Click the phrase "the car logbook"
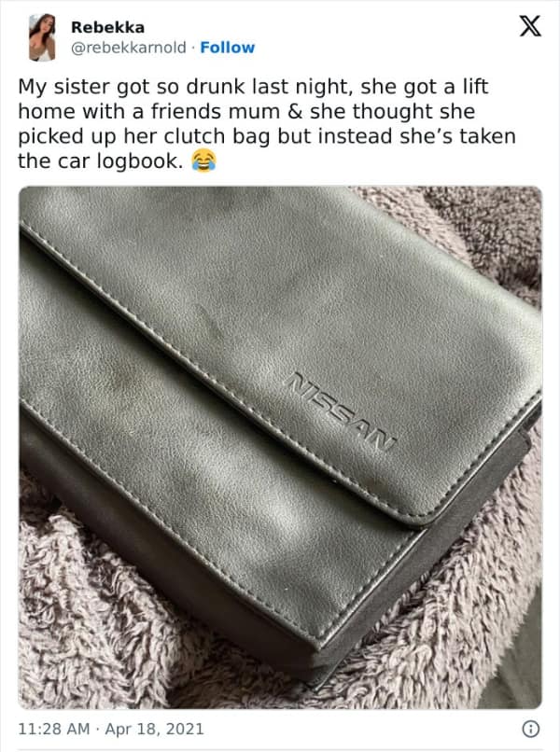Viewport: 560px width, 752px height. (98, 161)
